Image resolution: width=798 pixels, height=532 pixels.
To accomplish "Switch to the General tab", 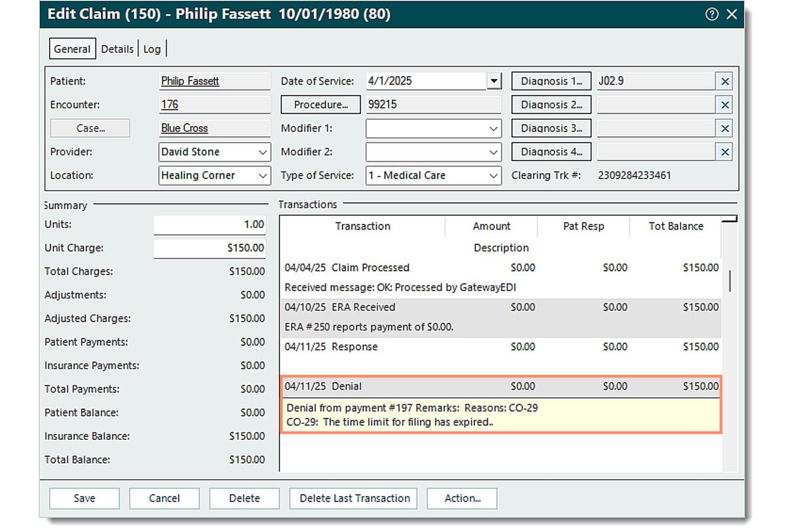I will pyautogui.click(x=72, y=49).
